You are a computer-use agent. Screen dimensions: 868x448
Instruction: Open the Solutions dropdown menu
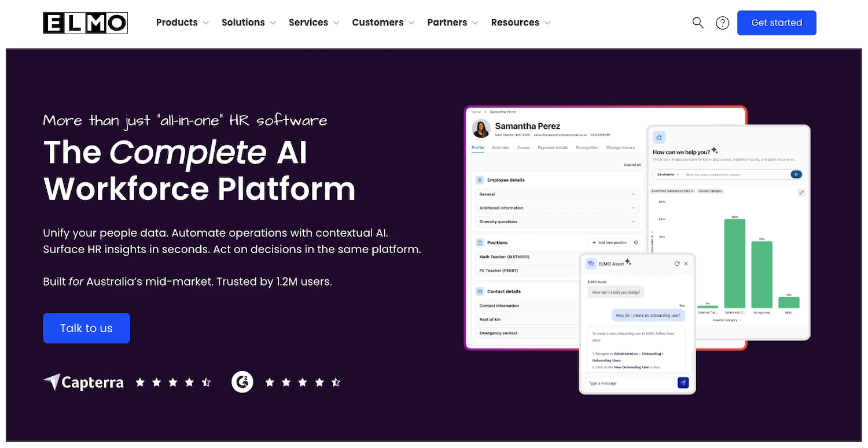click(249, 23)
